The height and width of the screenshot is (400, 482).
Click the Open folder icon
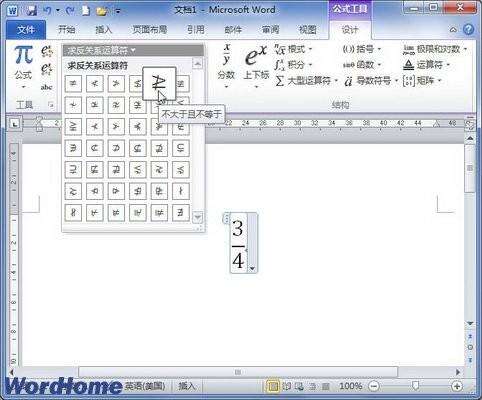[x=102, y=11]
